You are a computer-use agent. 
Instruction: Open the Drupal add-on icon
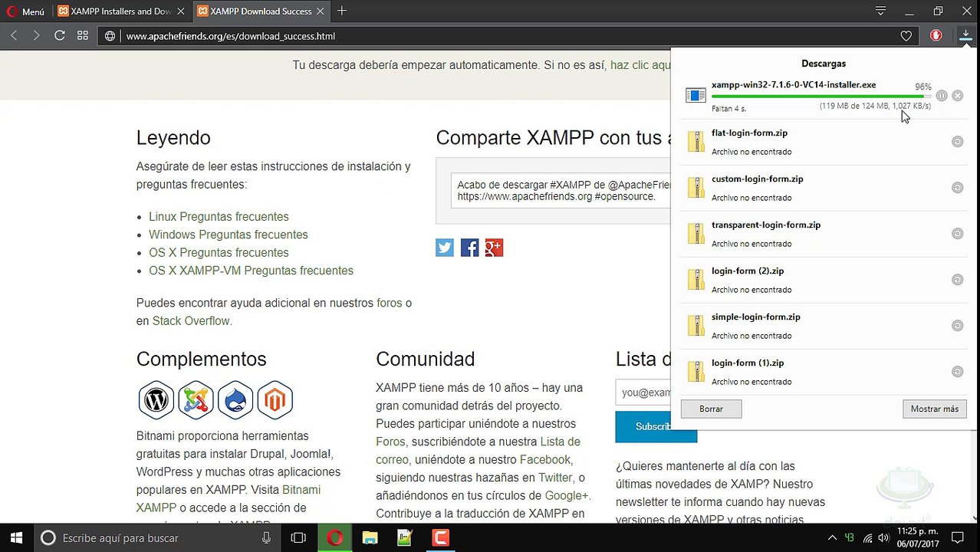point(235,400)
